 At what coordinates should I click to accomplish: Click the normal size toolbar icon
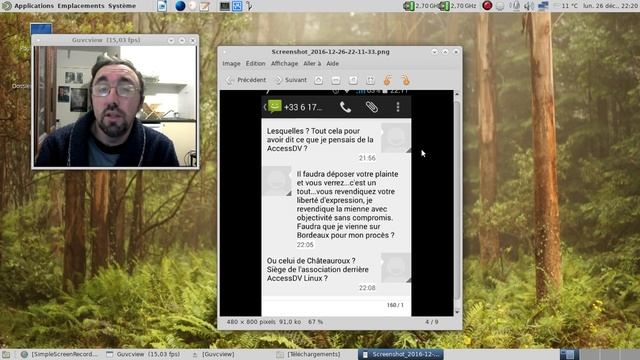(353, 80)
